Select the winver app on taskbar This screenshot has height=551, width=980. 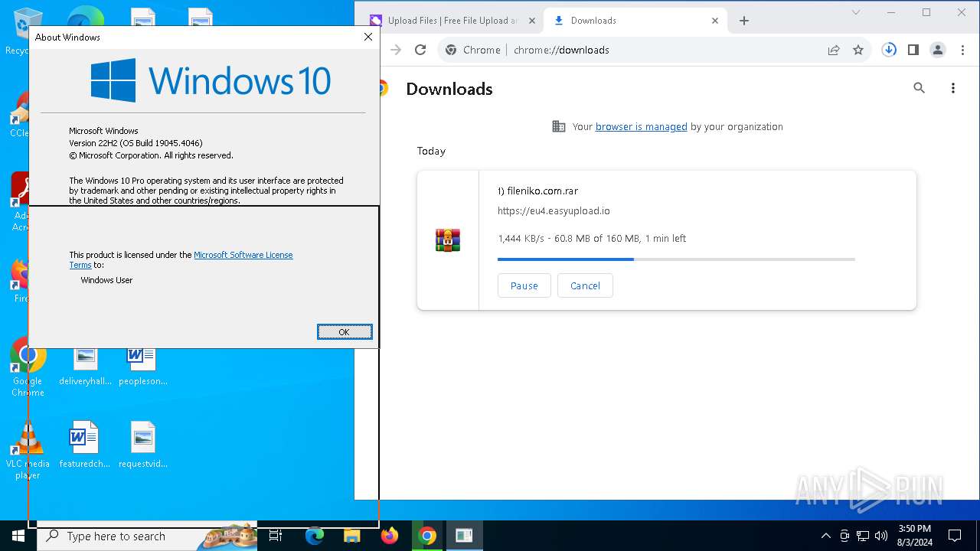[464, 536]
